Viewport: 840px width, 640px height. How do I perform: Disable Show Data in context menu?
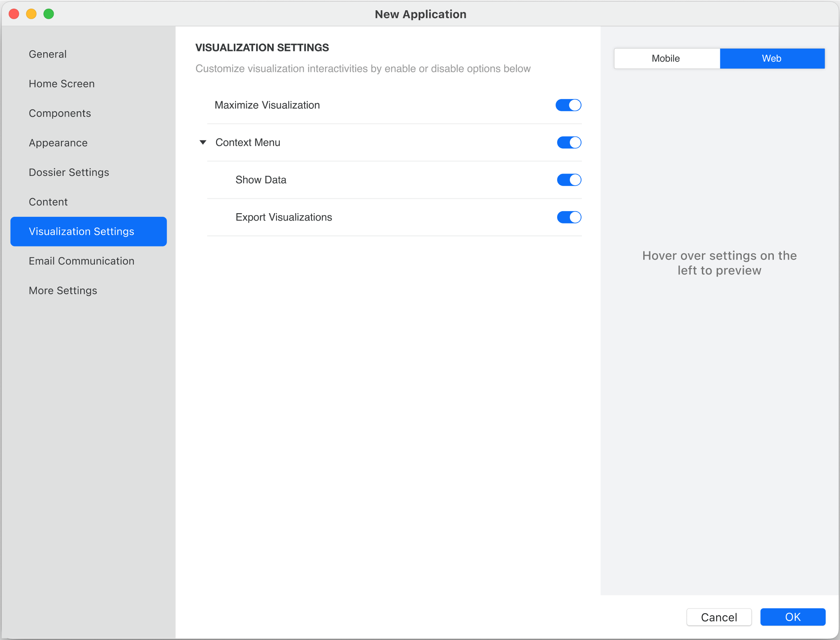568,180
